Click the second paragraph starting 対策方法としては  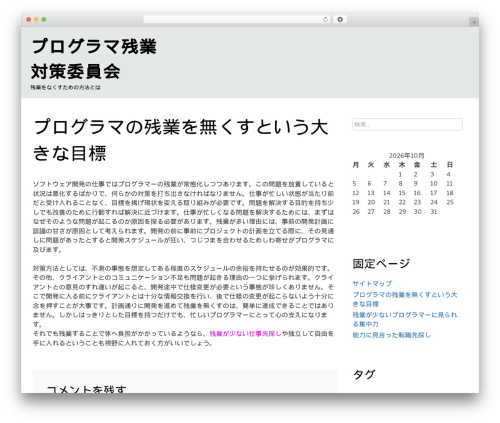click(x=183, y=296)
